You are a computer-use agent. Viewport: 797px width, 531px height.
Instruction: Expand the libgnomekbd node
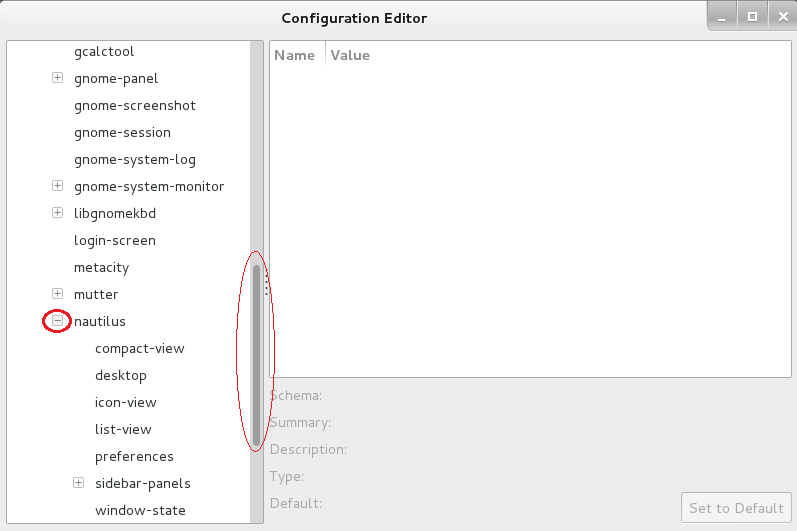pyautogui.click(x=57, y=212)
